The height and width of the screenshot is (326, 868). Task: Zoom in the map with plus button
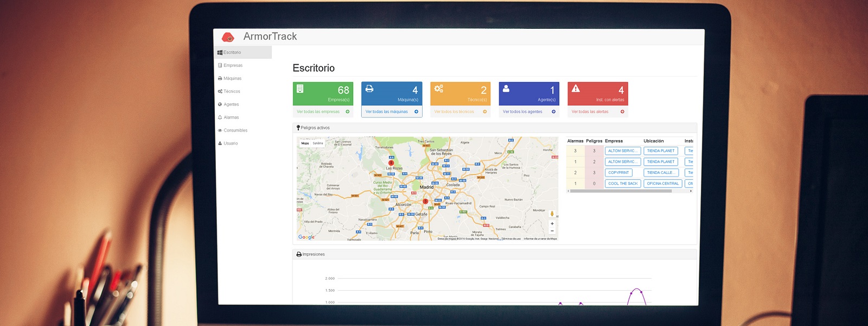pos(552,224)
